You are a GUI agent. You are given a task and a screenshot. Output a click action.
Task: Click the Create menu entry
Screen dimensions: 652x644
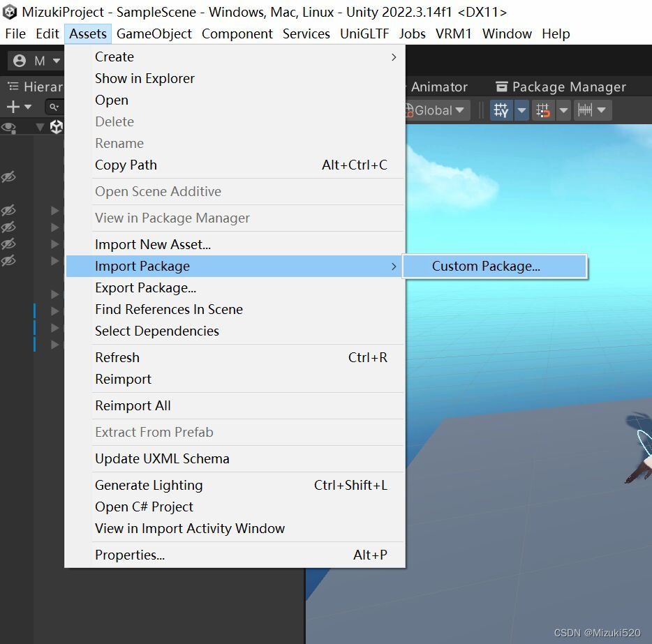coord(235,57)
